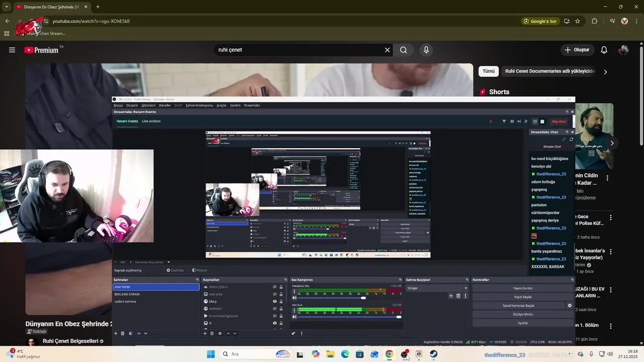Screen dimensions: 644x362
Task: Open chat popout link icon in Streamlabs Chat
Action: pyautogui.click(x=564, y=139)
